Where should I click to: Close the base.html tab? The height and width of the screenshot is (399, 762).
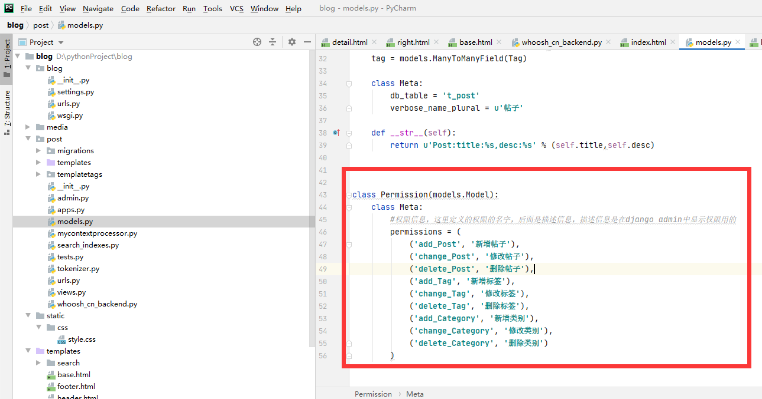pos(499,42)
